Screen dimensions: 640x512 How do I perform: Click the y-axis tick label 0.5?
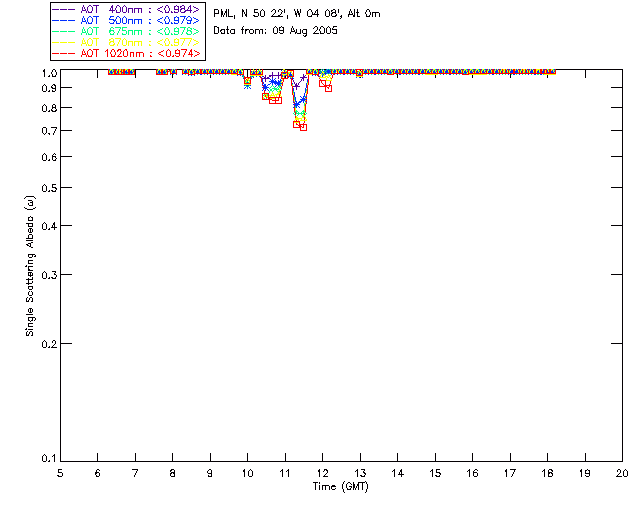pos(49,188)
